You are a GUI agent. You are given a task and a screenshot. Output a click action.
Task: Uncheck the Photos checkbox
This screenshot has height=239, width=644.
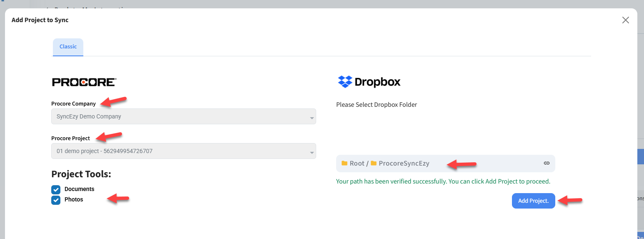click(x=56, y=200)
